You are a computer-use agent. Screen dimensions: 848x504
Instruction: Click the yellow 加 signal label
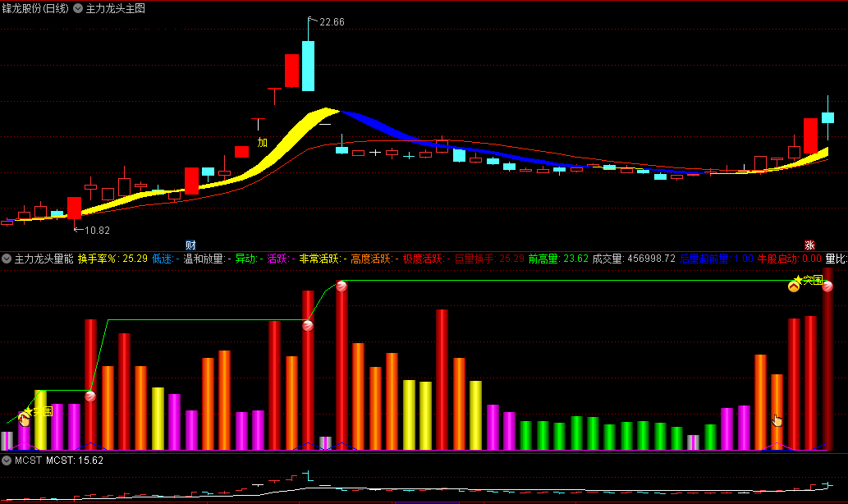click(x=263, y=142)
